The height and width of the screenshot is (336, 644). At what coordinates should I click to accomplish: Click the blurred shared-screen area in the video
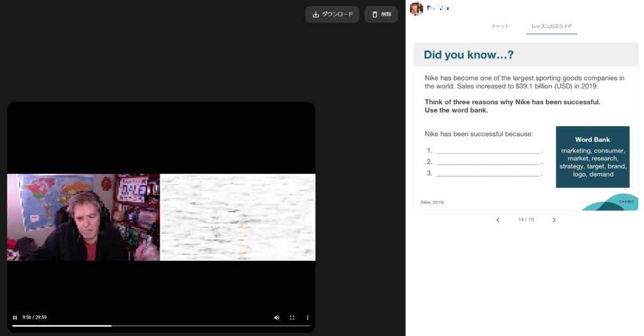(x=238, y=217)
